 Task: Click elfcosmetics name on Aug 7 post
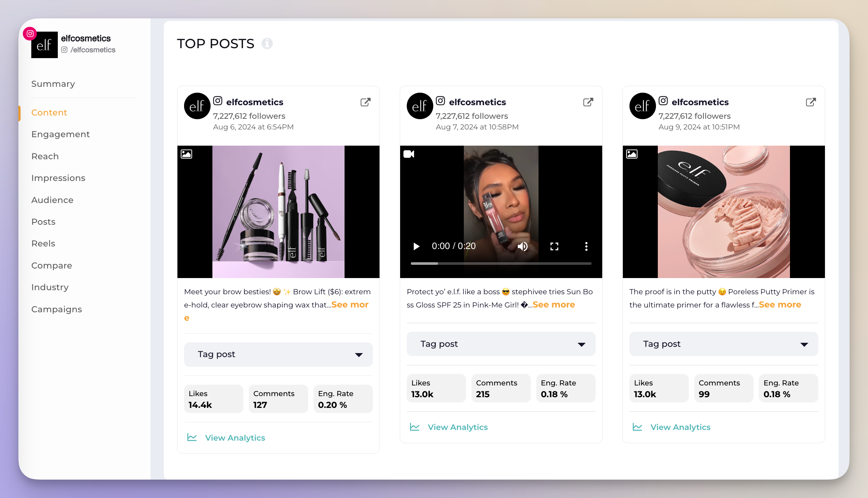[x=477, y=102]
